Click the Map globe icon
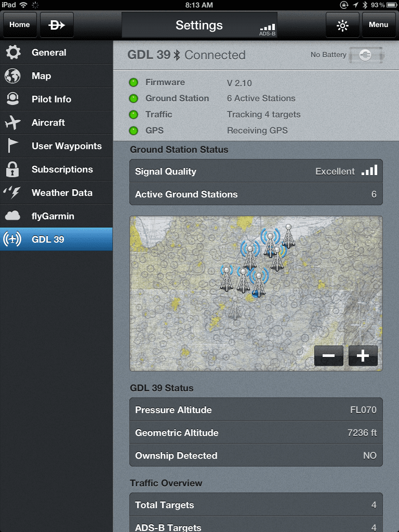The height and width of the screenshot is (532, 399). (12, 76)
